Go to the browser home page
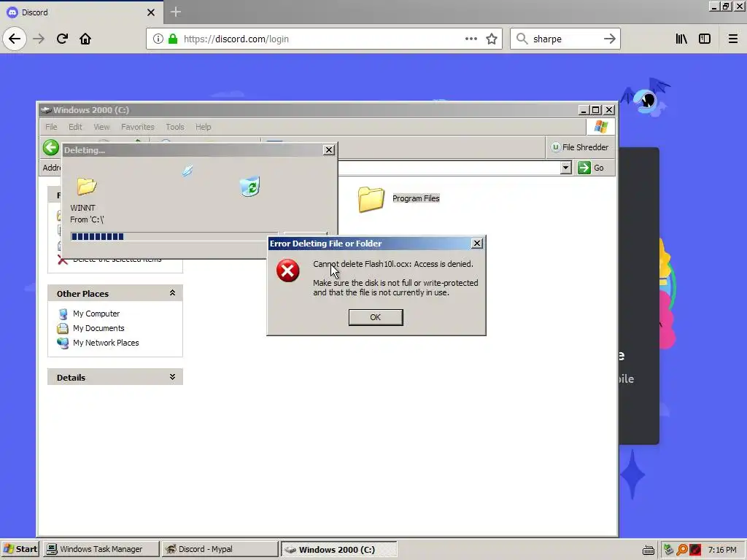This screenshot has width=747, height=560. tap(85, 39)
